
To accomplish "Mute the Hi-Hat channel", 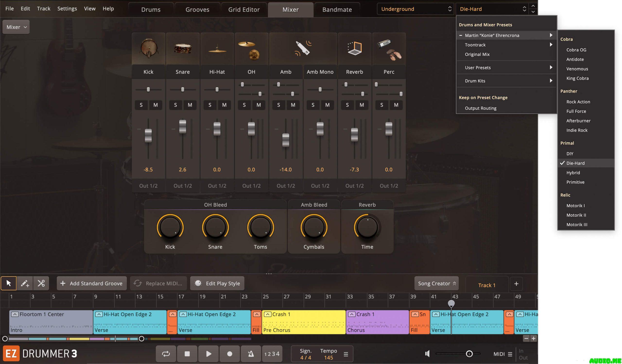I will 224,105.
